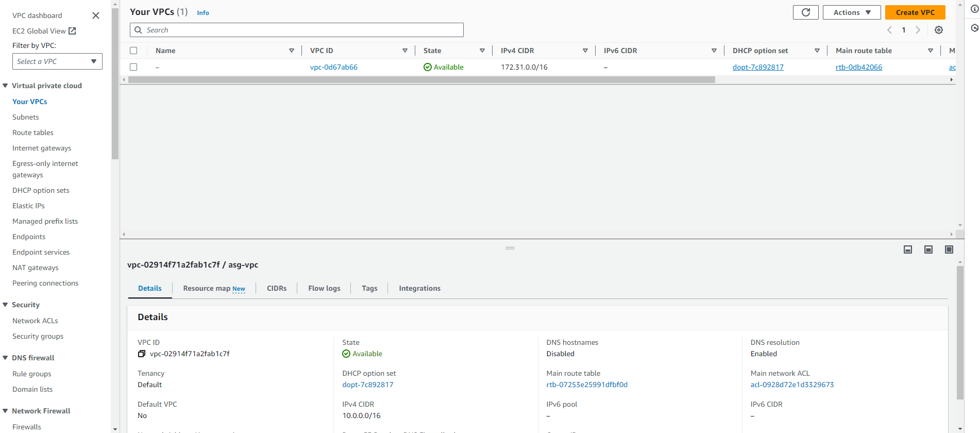The width and height of the screenshot is (980, 433).
Task: Open dopt-7c892817 link in details panel
Action: 368,385
